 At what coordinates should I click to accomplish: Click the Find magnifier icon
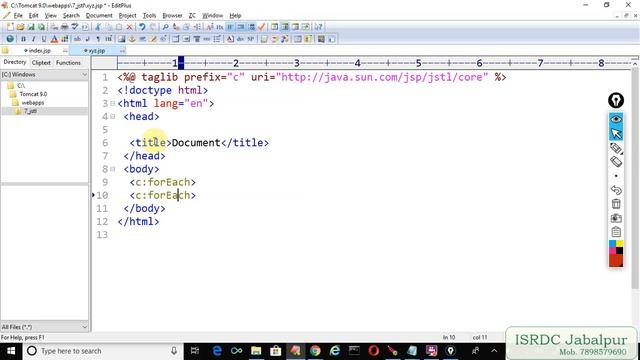pyautogui.click(x=165, y=27)
